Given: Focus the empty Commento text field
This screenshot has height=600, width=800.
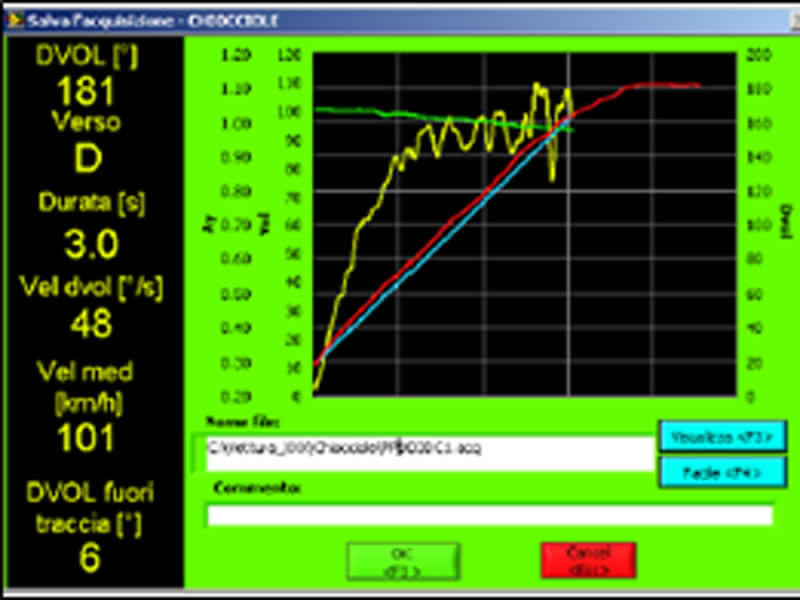Looking at the screenshot, I should 489,515.
